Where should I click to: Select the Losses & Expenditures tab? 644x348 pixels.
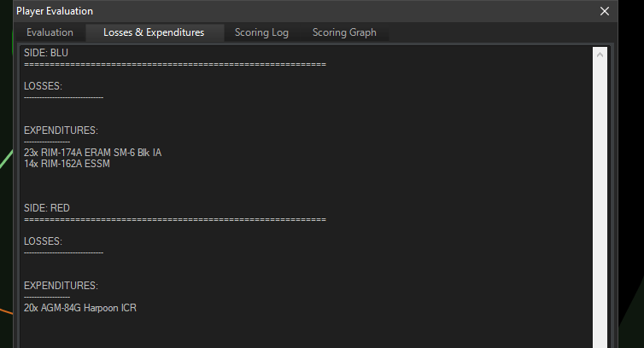[154, 33]
